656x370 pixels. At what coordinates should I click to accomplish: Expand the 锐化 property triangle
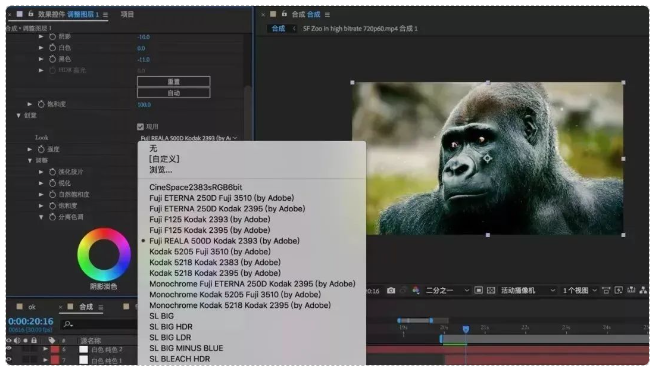[41, 183]
